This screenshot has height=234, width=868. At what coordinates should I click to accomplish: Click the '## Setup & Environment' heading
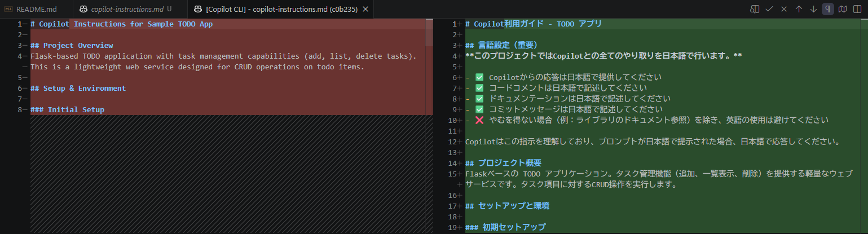tap(78, 88)
